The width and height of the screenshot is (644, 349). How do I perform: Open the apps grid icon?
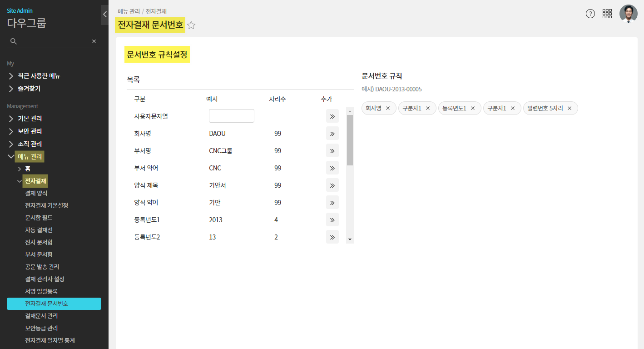coord(607,14)
